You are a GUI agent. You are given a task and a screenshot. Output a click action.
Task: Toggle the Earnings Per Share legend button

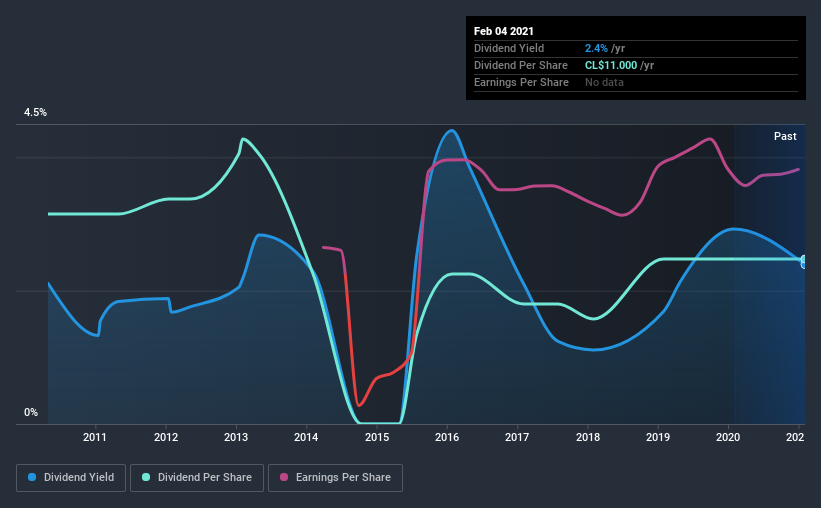click(x=335, y=478)
